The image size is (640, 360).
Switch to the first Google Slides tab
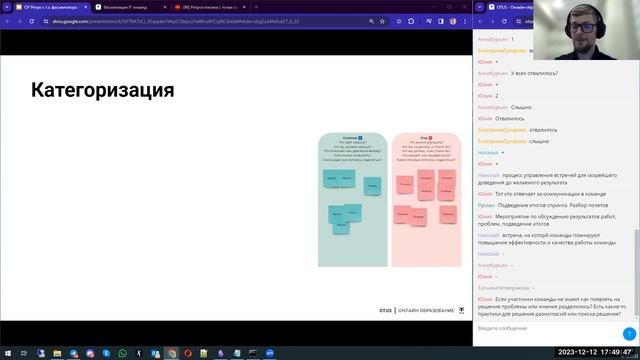(x=51, y=7)
